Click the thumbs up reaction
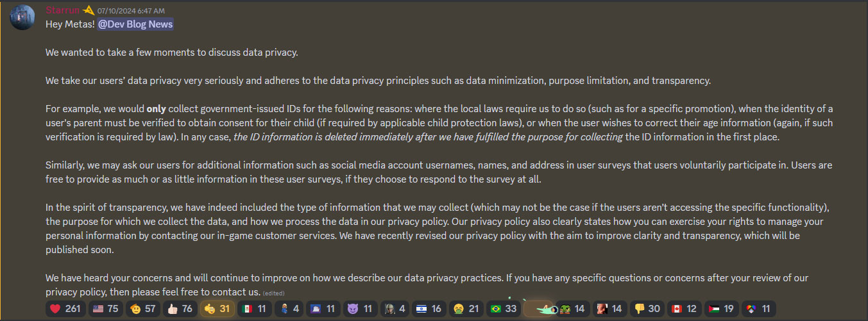This screenshot has width=868, height=321. (179, 309)
